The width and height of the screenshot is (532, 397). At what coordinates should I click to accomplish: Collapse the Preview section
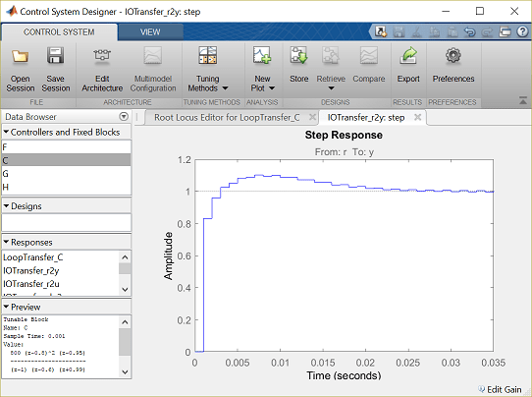coord(6,307)
